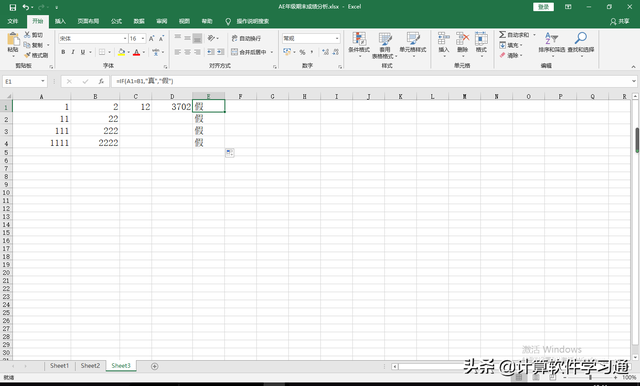Viewport: 640px width, 386px height.
Task: Open the fill color dropdown arrow
Action: pos(128,52)
